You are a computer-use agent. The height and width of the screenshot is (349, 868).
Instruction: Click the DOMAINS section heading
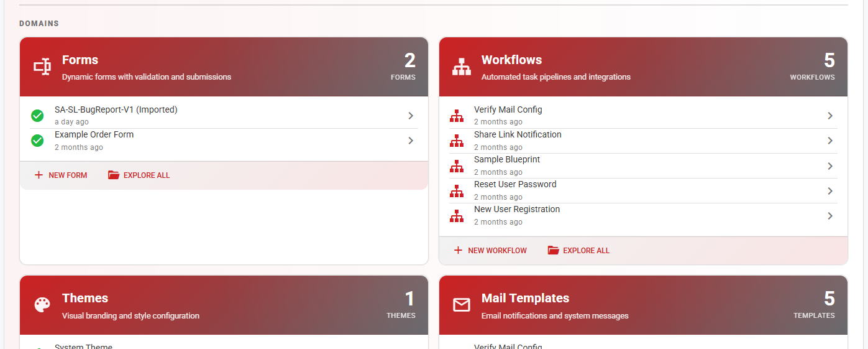pos(39,24)
